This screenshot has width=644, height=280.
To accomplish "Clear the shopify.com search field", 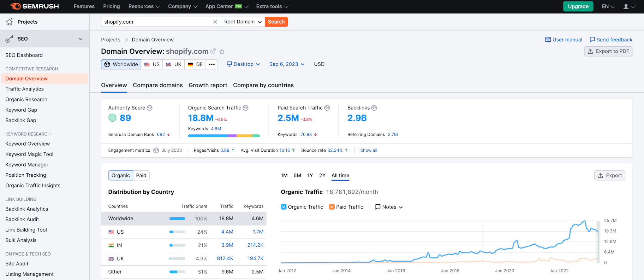I will pos(215,22).
